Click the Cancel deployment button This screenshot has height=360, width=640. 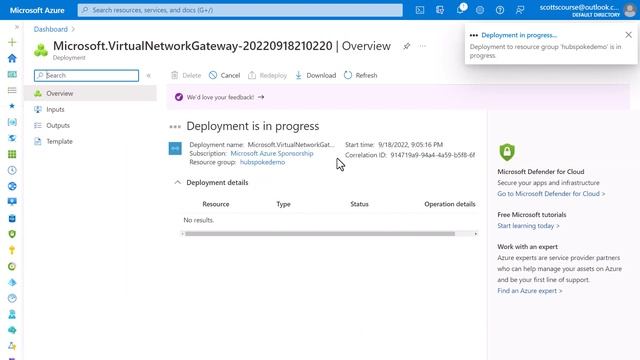(x=224, y=76)
